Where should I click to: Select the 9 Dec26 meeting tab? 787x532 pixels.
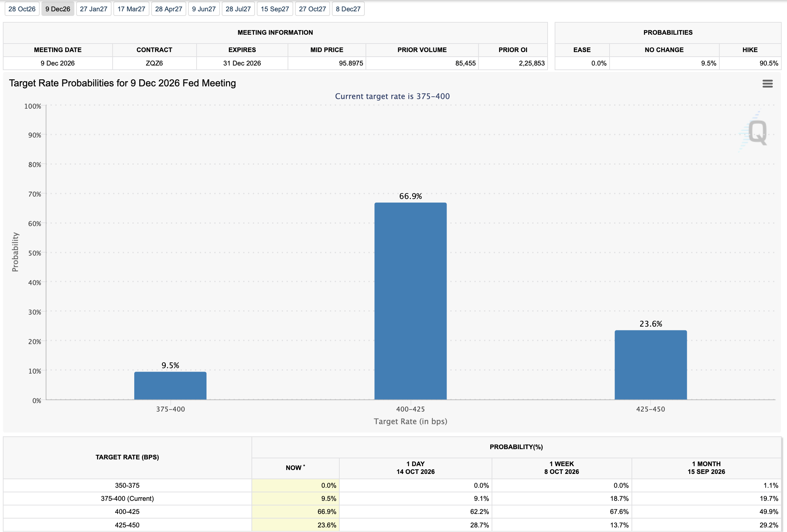click(58, 9)
